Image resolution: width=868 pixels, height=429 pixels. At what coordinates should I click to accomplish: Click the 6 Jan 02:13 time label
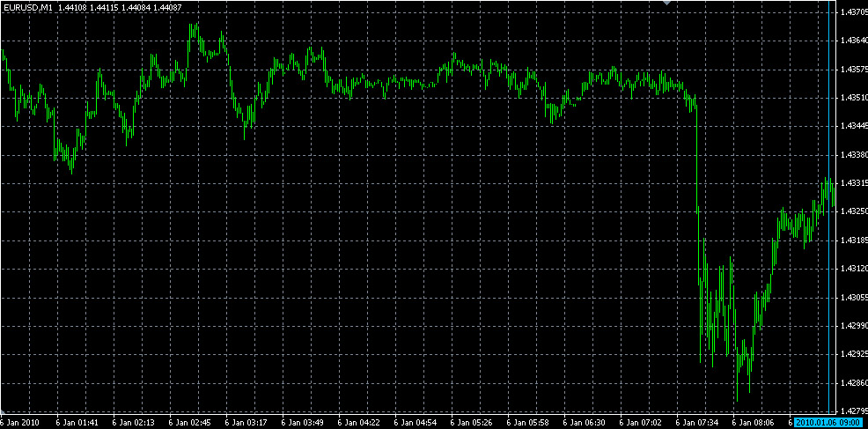134,422
